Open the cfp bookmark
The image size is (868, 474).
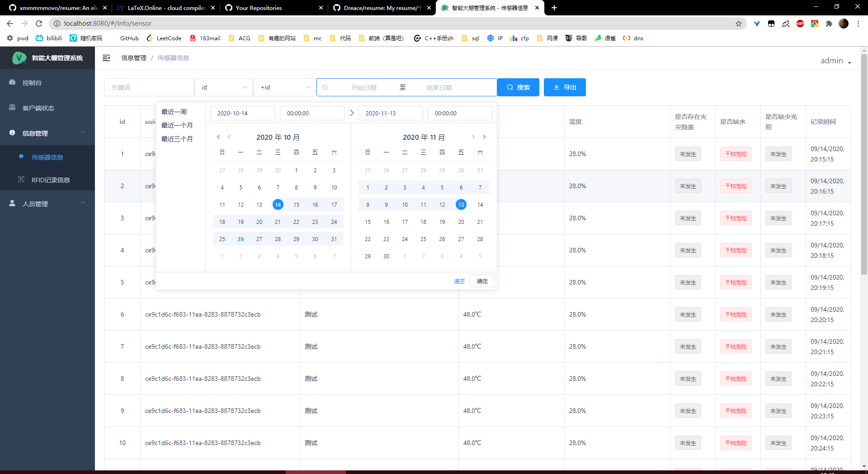pyautogui.click(x=519, y=38)
